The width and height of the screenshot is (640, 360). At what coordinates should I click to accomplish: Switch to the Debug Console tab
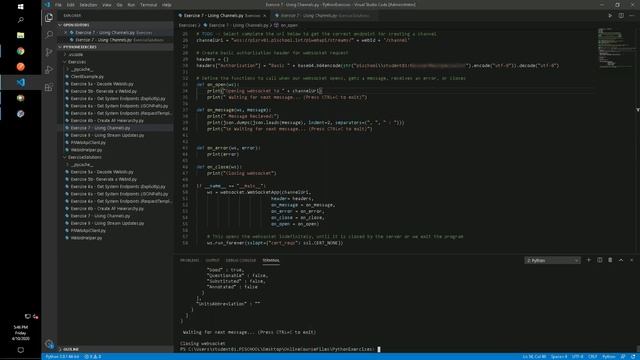pos(241,260)
